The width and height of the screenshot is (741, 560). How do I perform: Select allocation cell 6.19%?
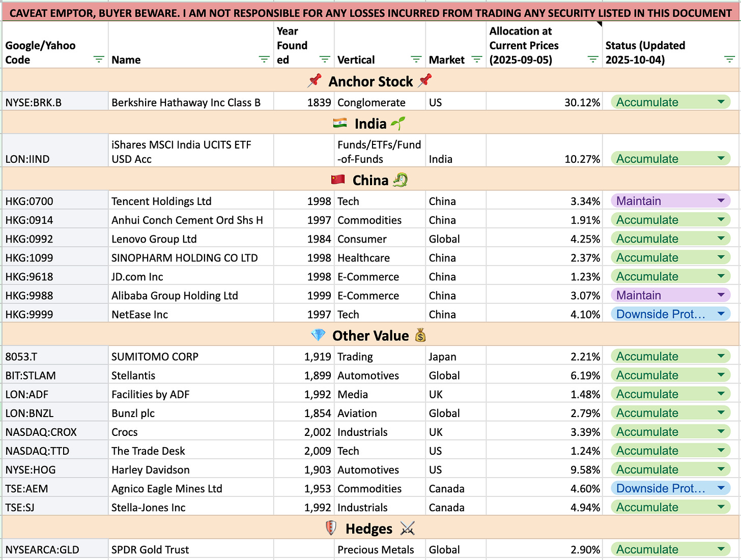point(544,375)
